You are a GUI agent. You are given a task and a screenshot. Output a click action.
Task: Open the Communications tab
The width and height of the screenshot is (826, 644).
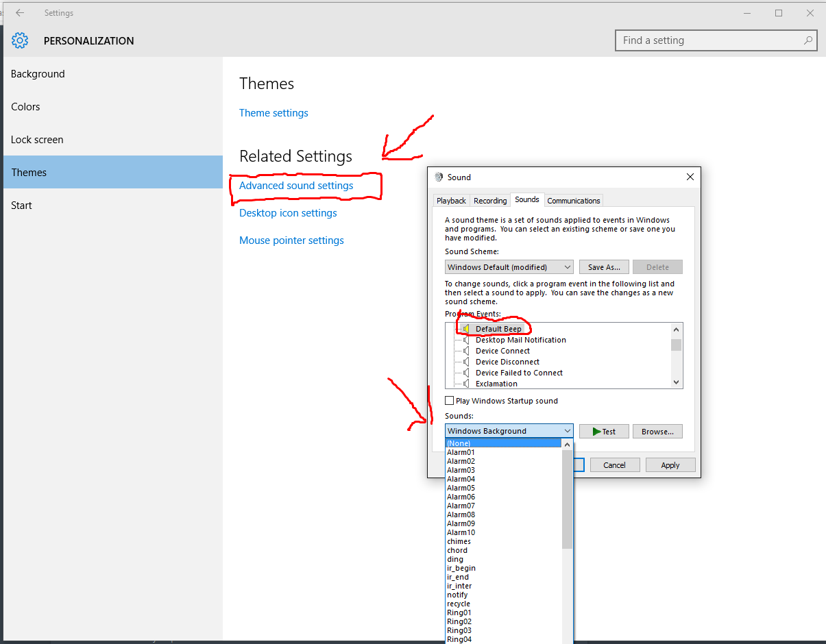pos(573,201)
